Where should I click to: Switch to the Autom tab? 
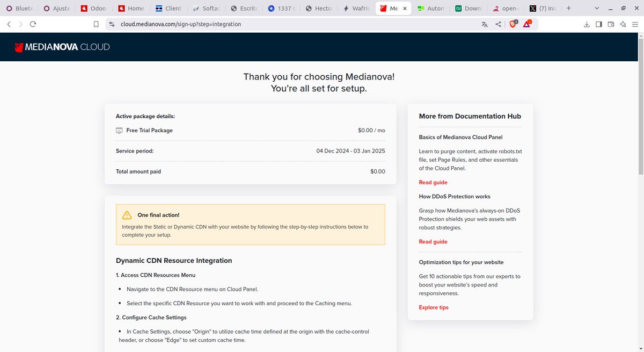(x=430, y=9)
